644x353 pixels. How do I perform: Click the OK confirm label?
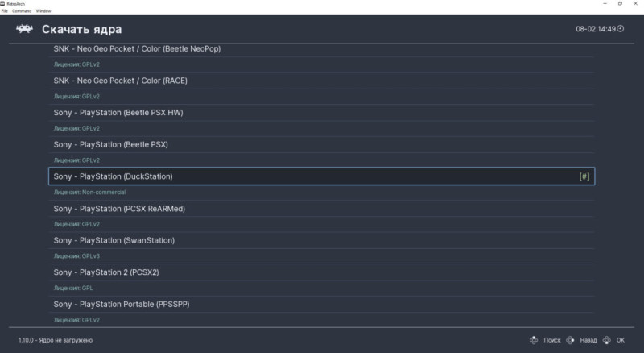[x=620, y=340]
